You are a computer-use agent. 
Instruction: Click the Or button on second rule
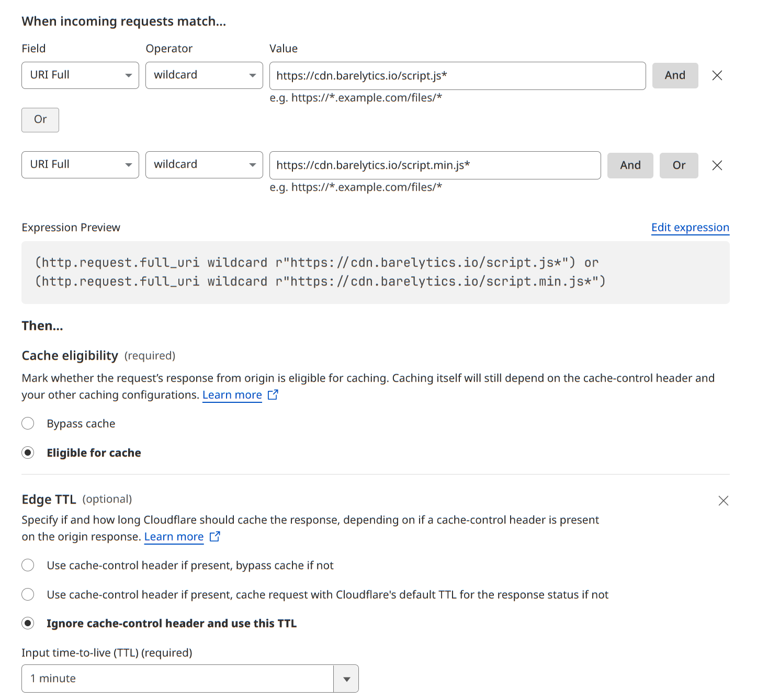click(679, 165)
